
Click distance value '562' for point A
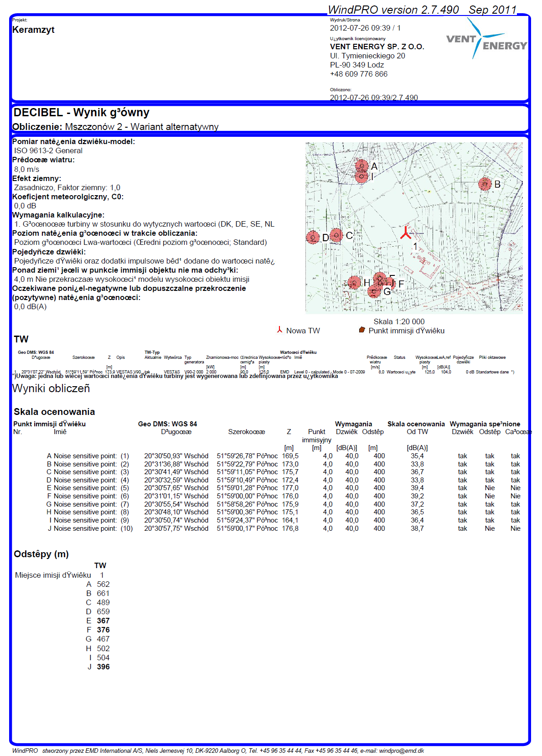(x=103, y=584)
